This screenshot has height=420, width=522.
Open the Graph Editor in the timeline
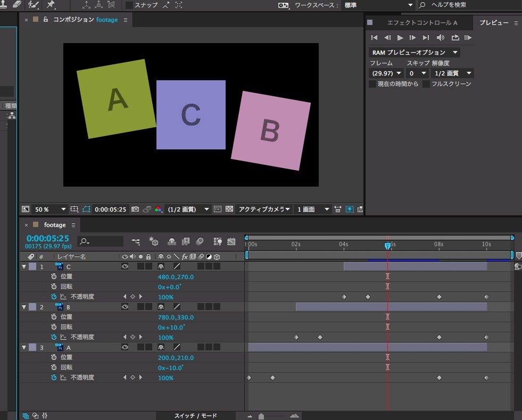click(x=231, y=241)
